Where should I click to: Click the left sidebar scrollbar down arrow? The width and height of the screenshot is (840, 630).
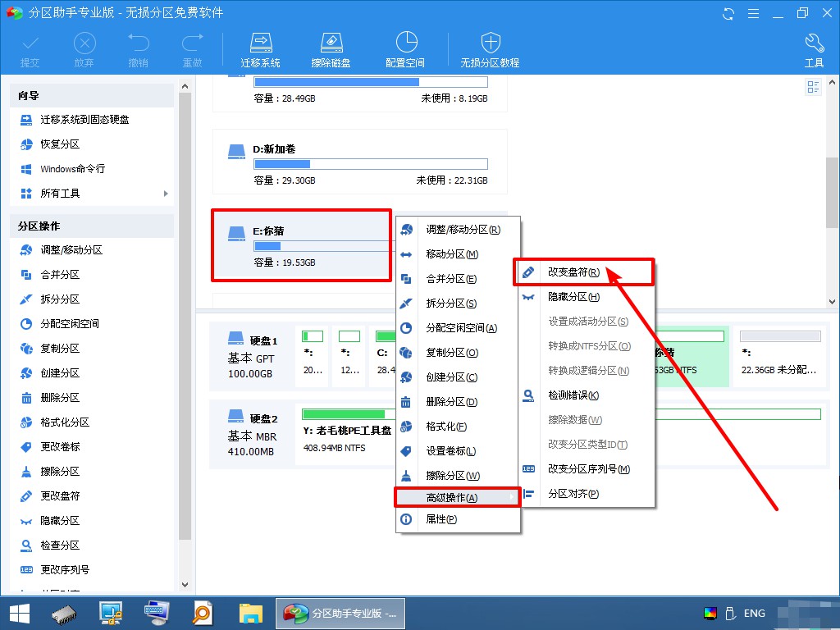point(185,585)
